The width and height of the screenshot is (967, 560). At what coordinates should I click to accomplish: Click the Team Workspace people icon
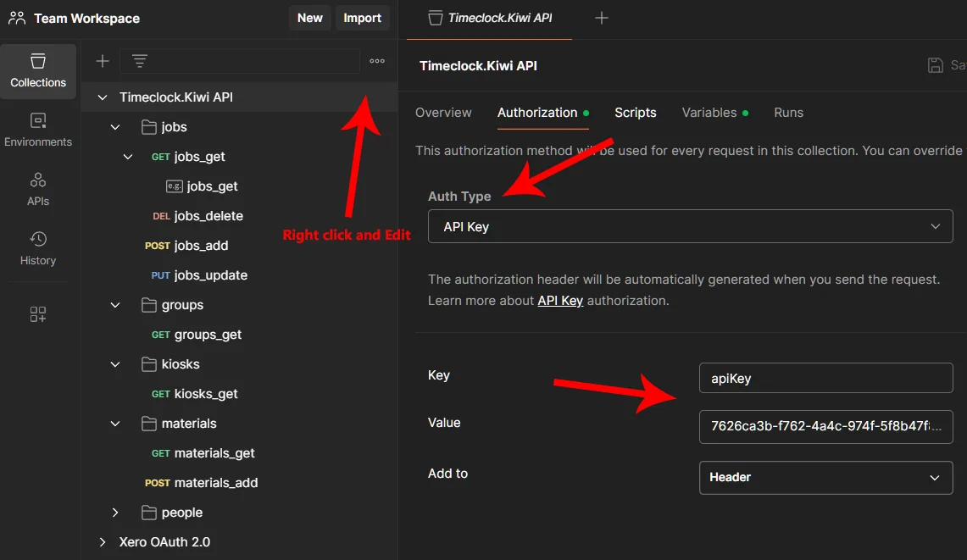pos(17,18)
